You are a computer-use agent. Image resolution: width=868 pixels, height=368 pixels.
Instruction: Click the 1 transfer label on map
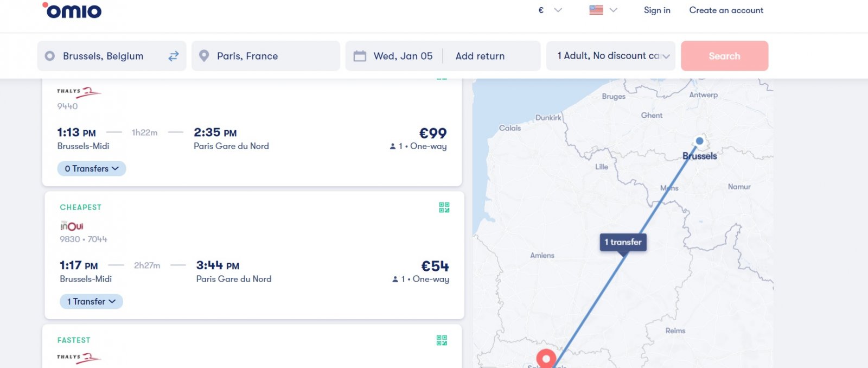coord(623,242)
